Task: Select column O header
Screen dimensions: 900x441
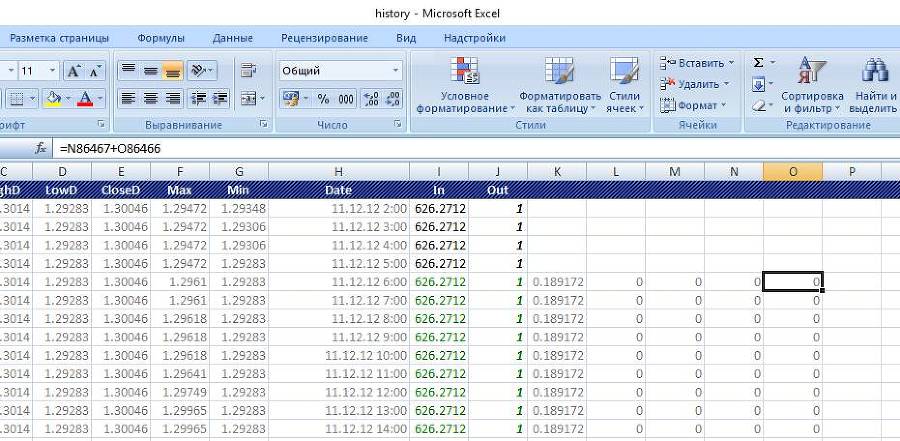Action: point(793,172)
